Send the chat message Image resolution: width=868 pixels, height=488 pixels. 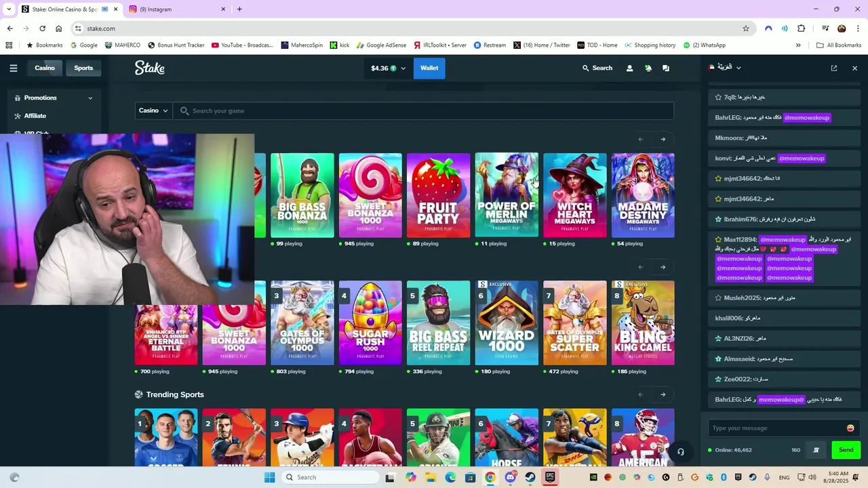tap(846, 450)
